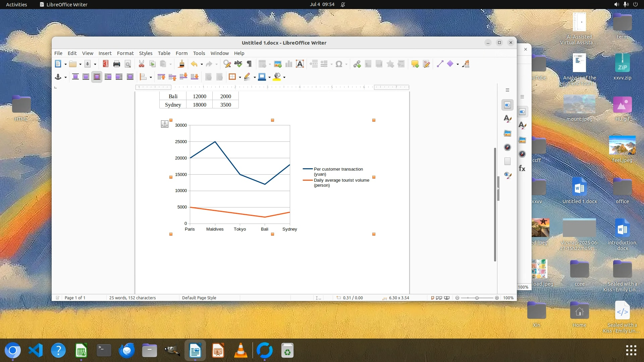
Task: Expand the Anchor type dropdown
Action: coord(65,77)
